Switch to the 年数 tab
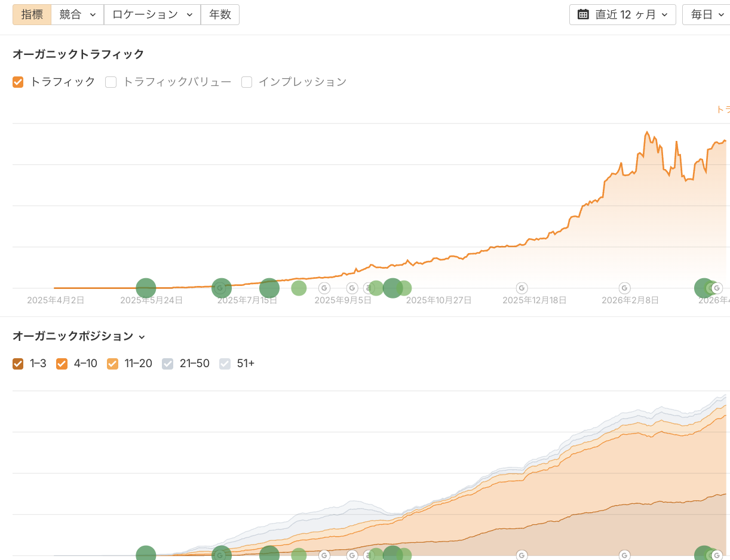Screen dimensions: 730x560 pos(220,15)
